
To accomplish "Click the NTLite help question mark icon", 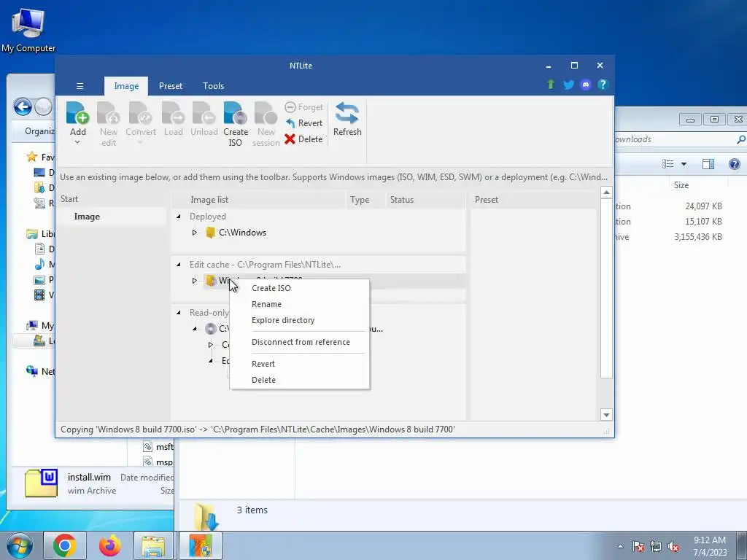I will (603, 85).
